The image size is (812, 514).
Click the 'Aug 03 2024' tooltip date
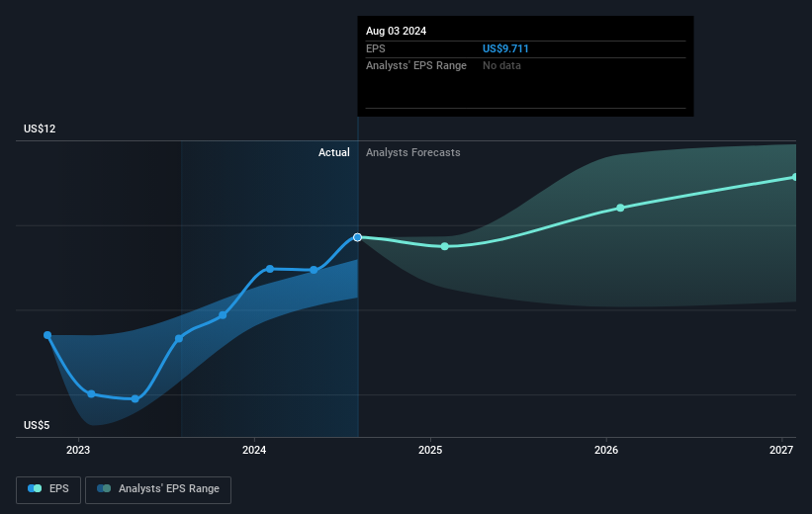click(397, 31)
